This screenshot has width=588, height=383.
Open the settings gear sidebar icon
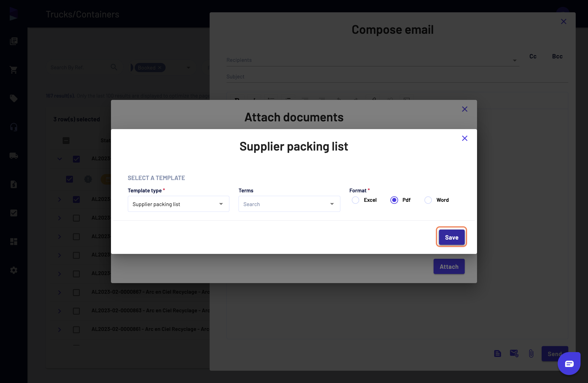pyautogui.click(x=13, y=270)
